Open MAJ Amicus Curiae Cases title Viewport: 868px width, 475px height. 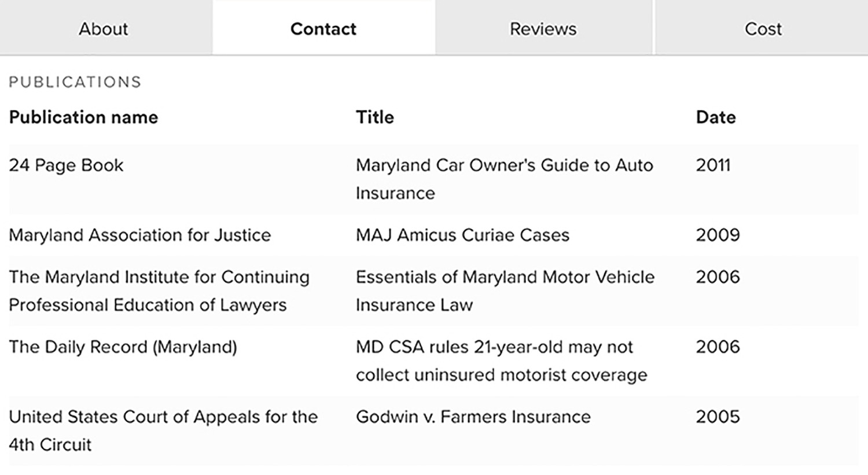[462, 235]
